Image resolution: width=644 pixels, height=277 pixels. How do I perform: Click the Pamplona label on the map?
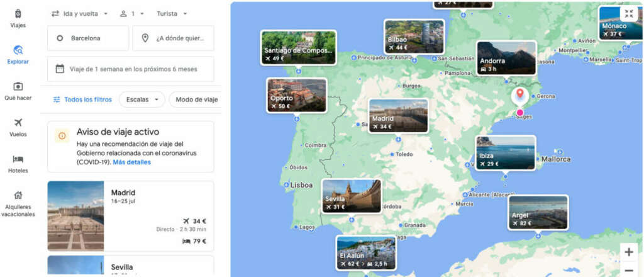pos(457,73)
